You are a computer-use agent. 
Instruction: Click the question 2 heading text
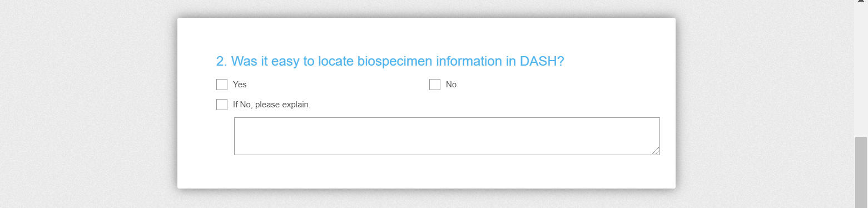coord(390,61)
